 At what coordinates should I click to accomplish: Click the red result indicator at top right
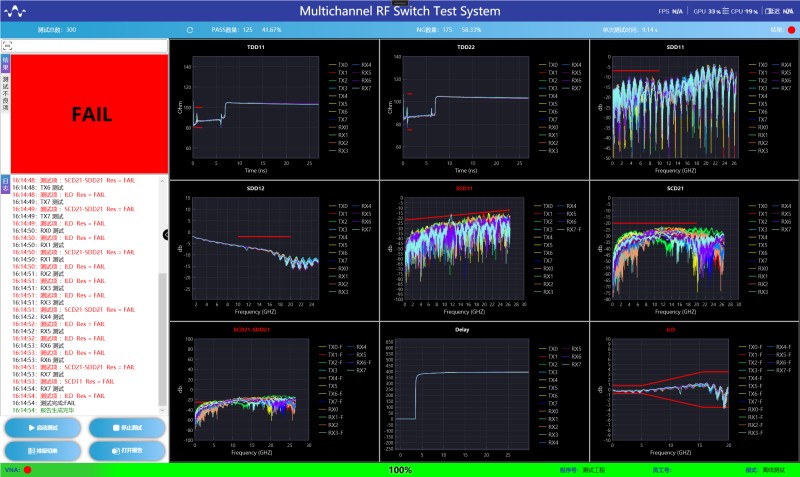[791, 30]
